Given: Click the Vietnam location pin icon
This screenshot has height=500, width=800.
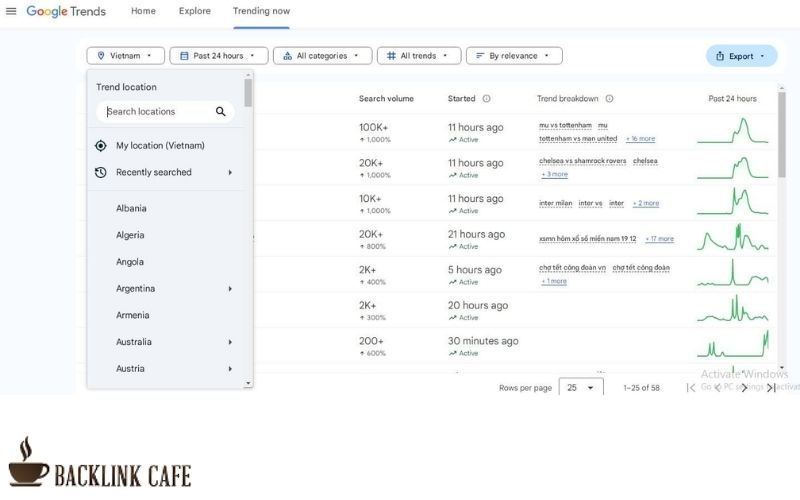Looking at the screenshot, I should (101, 56).
